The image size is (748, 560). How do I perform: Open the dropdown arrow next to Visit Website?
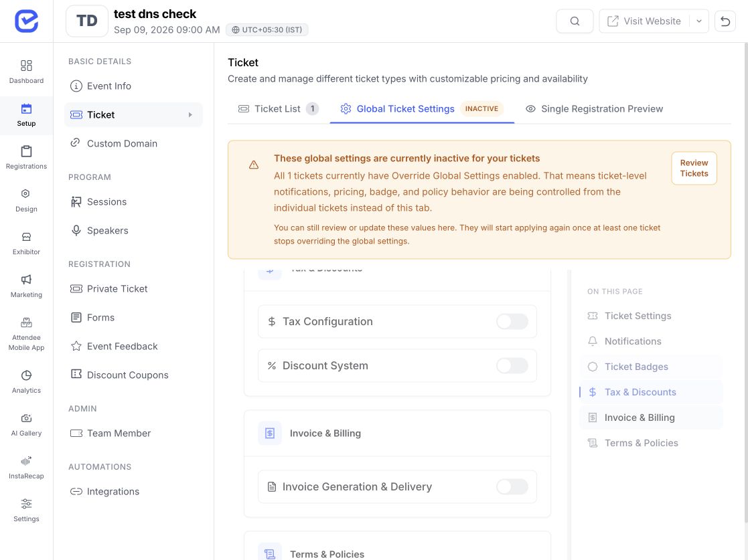coord(699,21)
